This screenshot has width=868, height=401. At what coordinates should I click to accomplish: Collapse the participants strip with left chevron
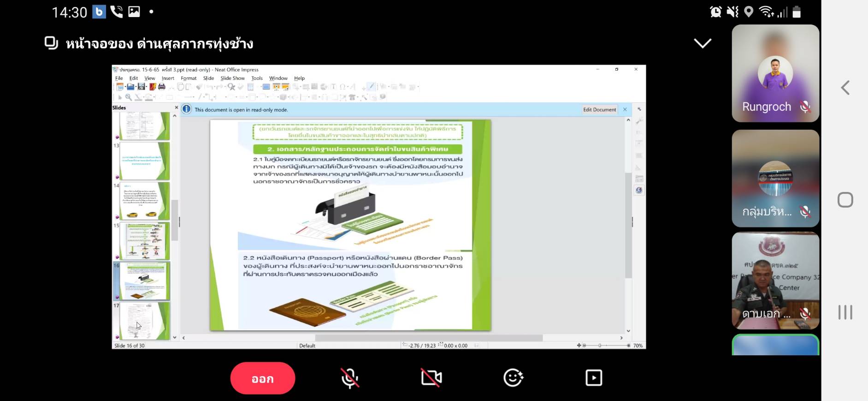tap(845, 88)
